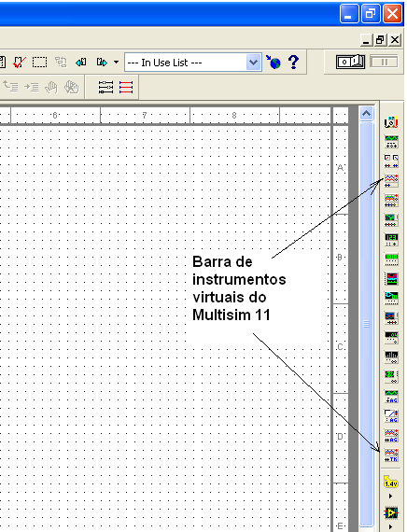Select the Multimeter instrument
The height and width of the screenshot is (532, 407).
391,122
